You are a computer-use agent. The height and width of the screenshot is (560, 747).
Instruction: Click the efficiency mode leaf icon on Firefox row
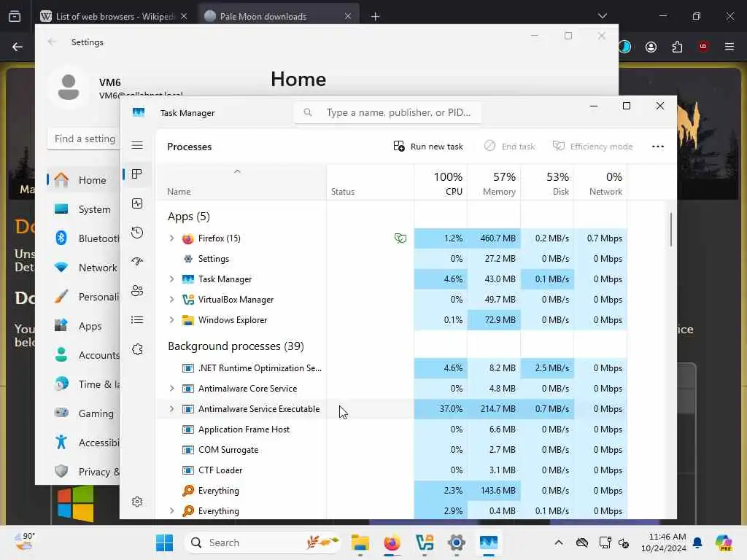click(400, 238)
